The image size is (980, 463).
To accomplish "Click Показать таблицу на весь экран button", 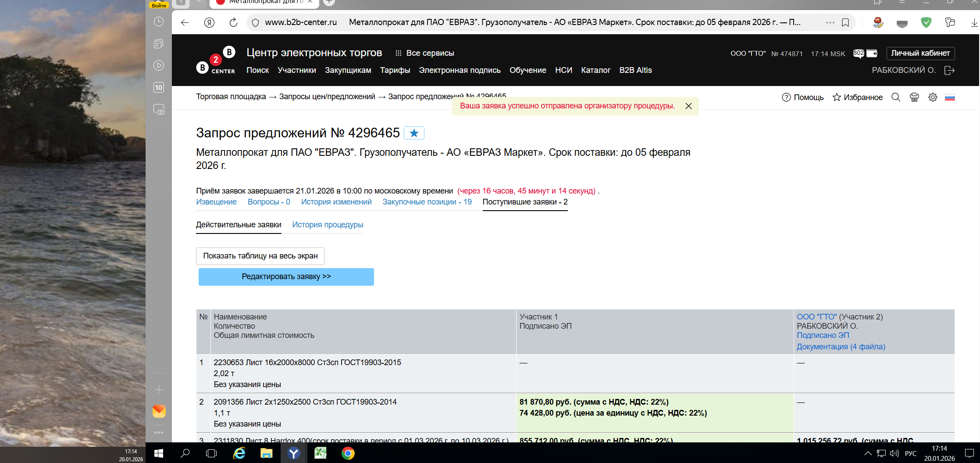I will coord(260,256).
